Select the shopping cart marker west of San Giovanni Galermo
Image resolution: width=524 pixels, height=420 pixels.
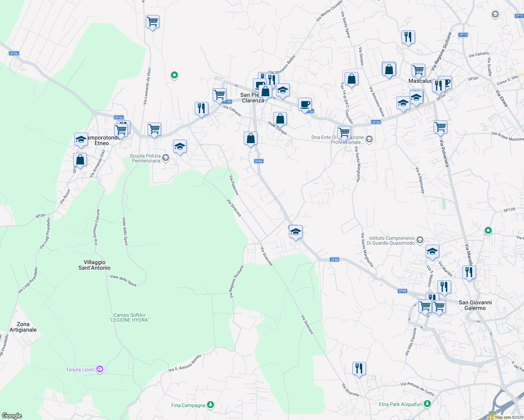click(425, 307)
